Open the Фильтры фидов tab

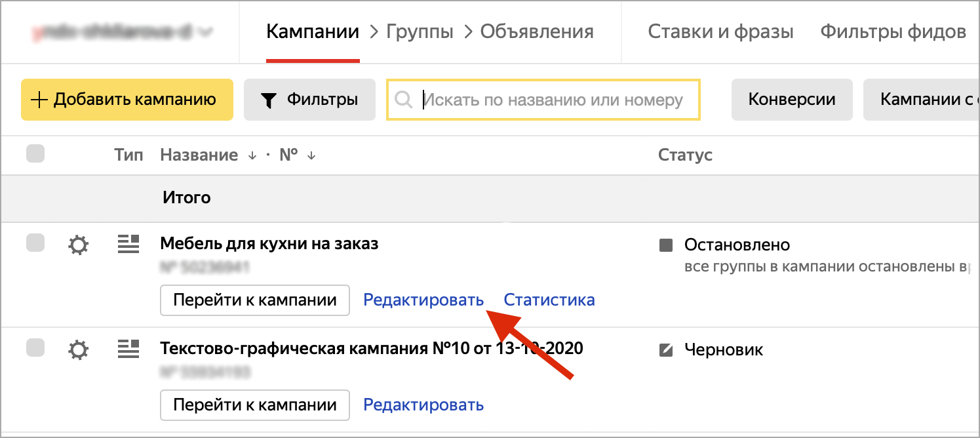(893, 31)
